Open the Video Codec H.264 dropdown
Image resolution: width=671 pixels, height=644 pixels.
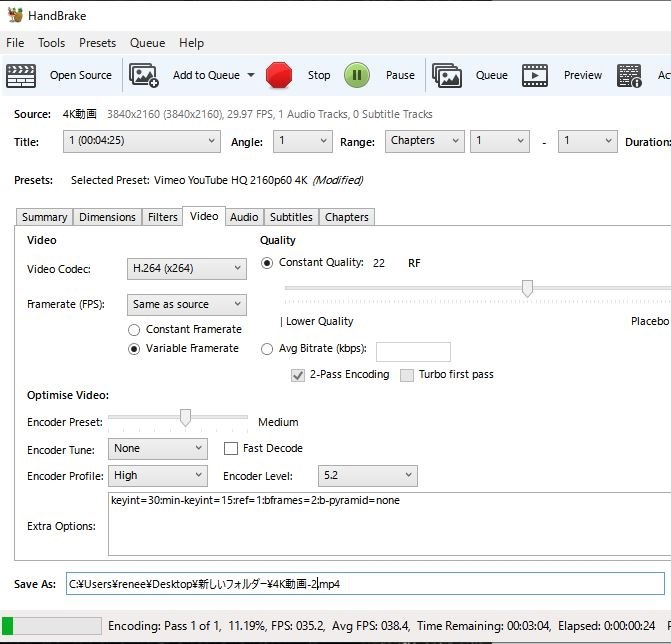pyautogui.click(x=187, y=269)
